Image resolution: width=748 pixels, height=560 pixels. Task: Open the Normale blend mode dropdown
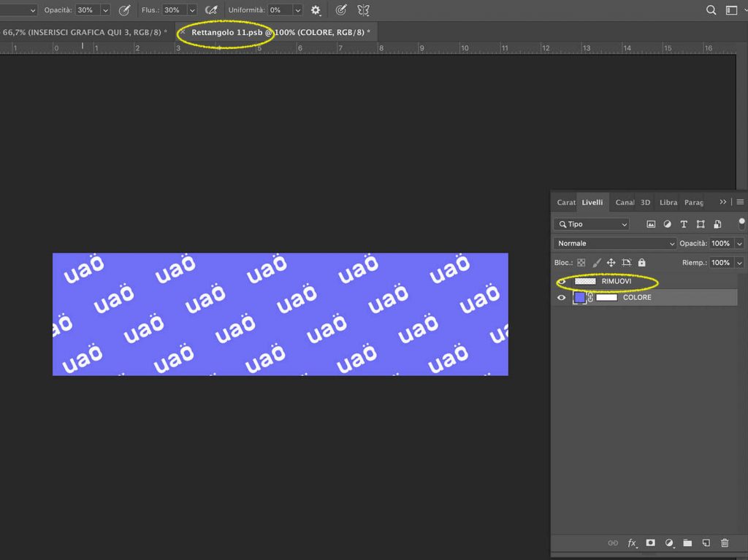pyautogui.click(x=615, y=243)
